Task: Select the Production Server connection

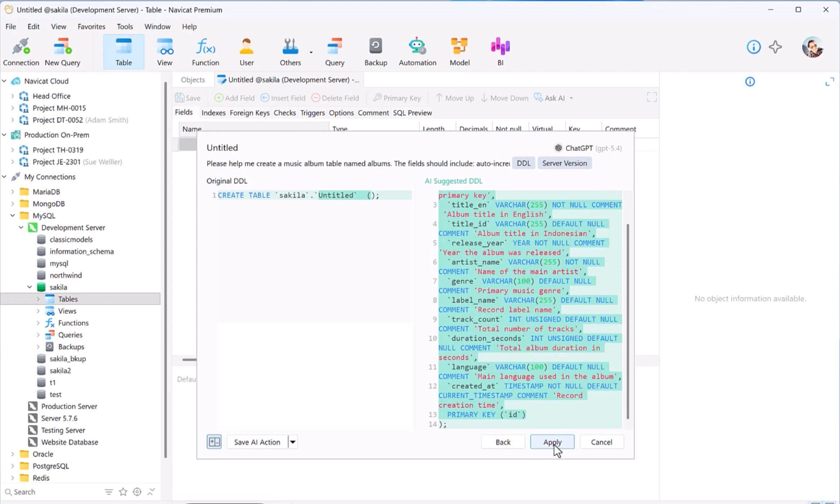Action: [69, 406]
